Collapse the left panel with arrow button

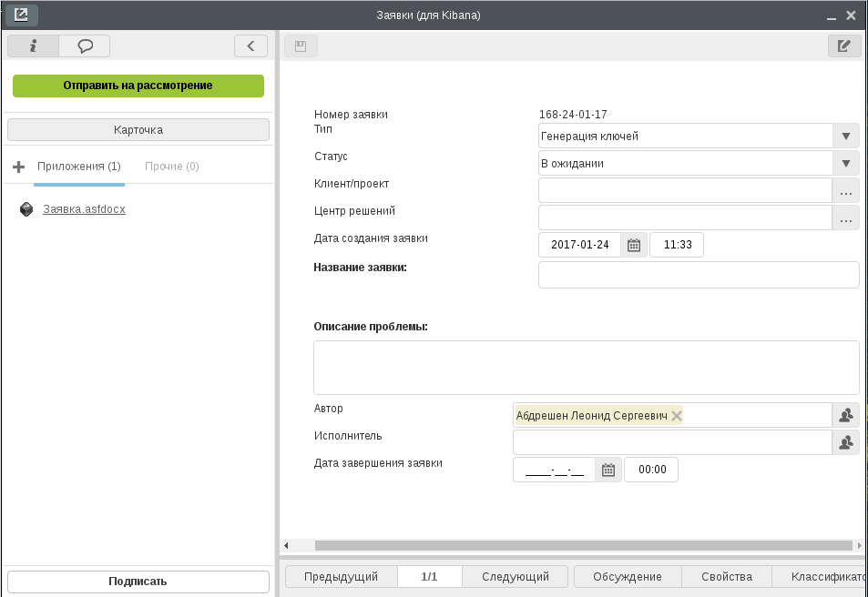pos(250,46)
